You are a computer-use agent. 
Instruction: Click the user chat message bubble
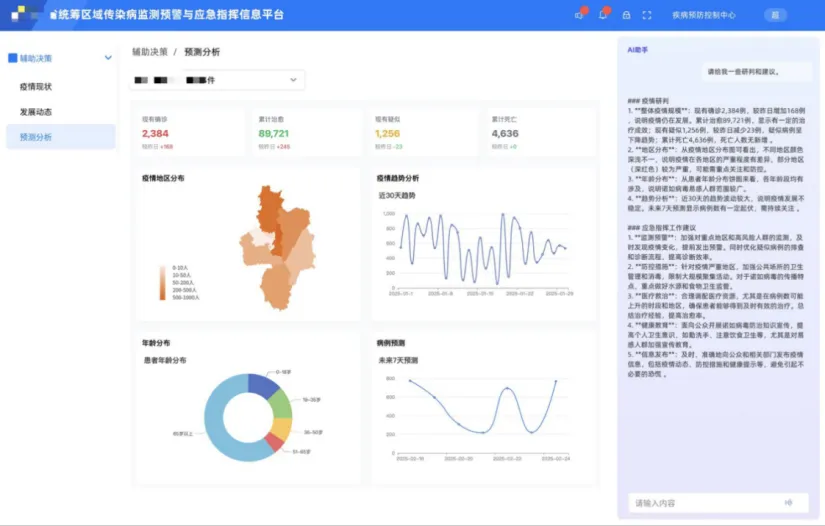pos(757,72)
